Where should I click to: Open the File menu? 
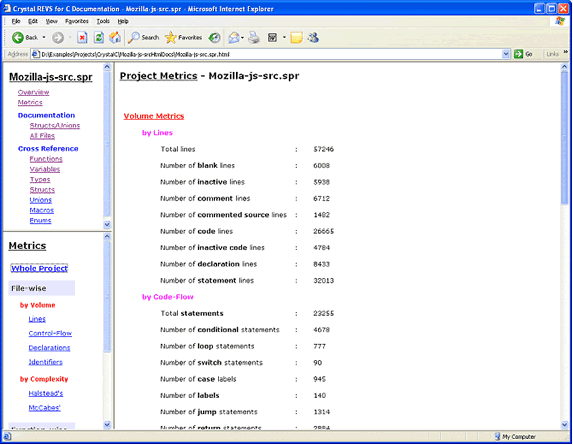(x=16, y=21)
